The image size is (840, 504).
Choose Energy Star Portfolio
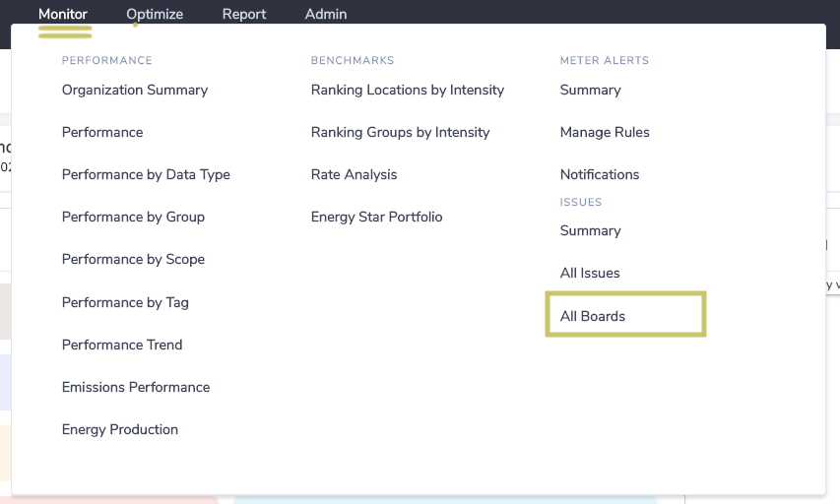[376, 217]
